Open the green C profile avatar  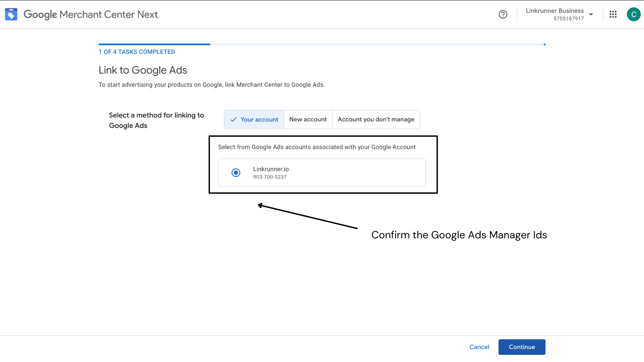click(633, 14)
